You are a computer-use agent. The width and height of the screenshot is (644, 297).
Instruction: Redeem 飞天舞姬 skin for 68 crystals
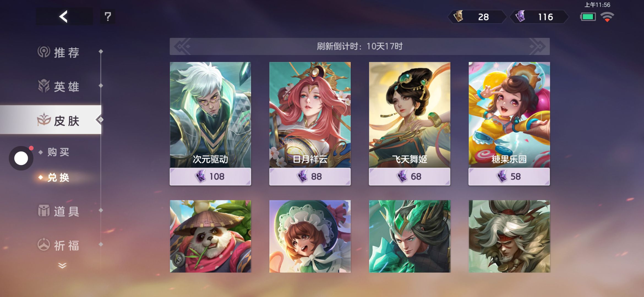coord(410,176)
